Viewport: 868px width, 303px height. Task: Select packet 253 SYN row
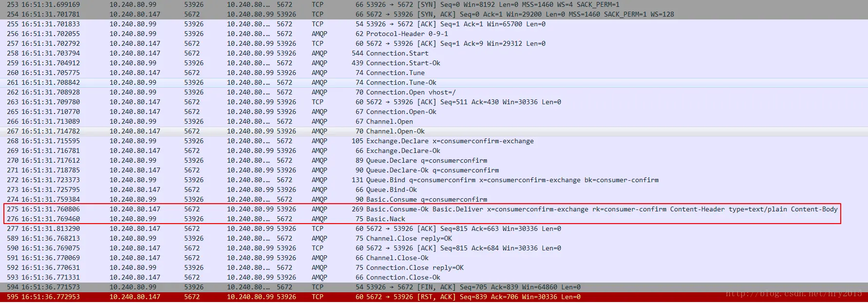[x=434, y=4]
